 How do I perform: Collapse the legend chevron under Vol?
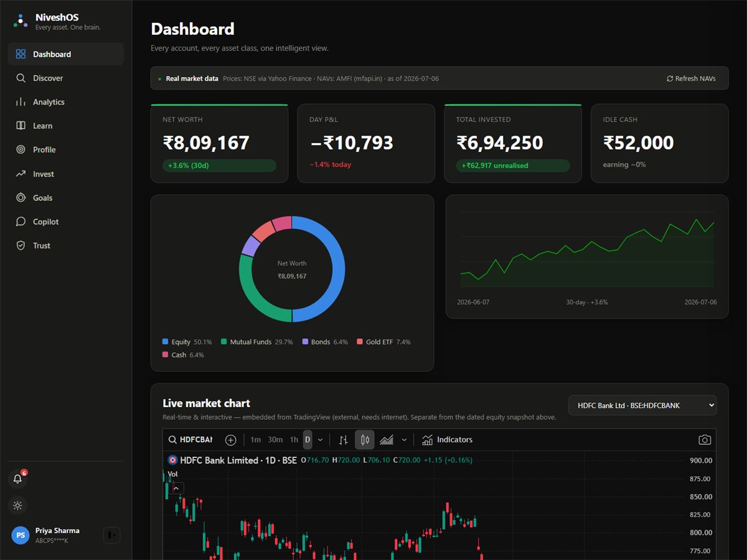(x=176, y=488)
